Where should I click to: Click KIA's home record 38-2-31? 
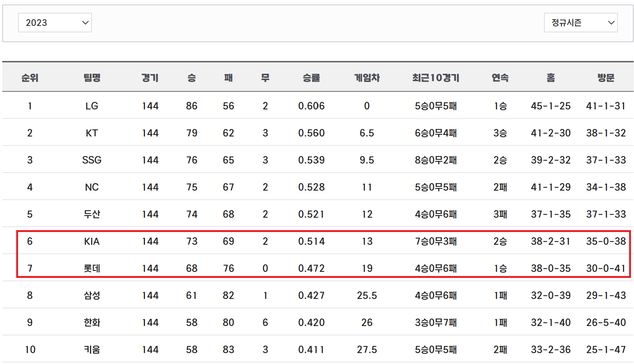pyautogui.click(x=551, y=241)
